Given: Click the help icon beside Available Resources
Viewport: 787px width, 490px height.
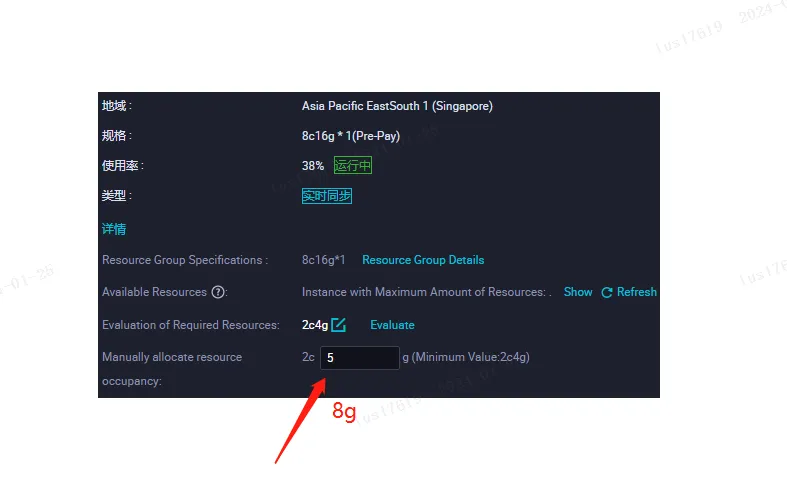Looking at the screenshot, I should (217, 292).
